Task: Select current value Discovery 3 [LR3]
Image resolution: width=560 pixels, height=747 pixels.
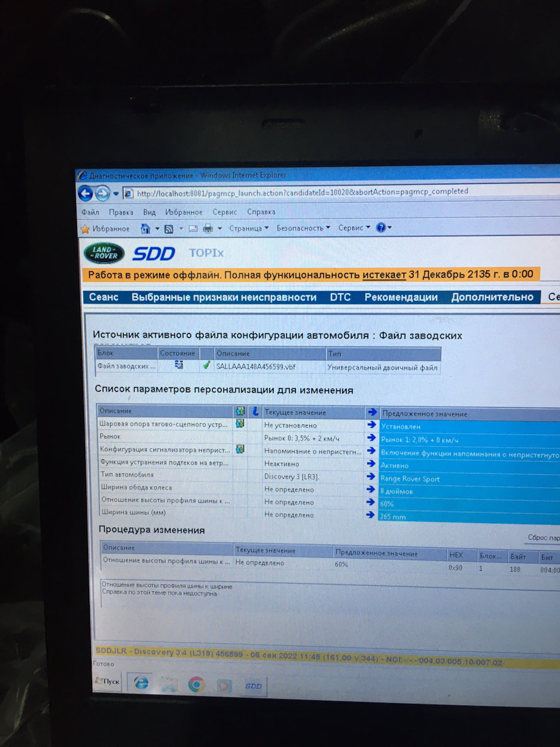Action: [x=292, y=477]
